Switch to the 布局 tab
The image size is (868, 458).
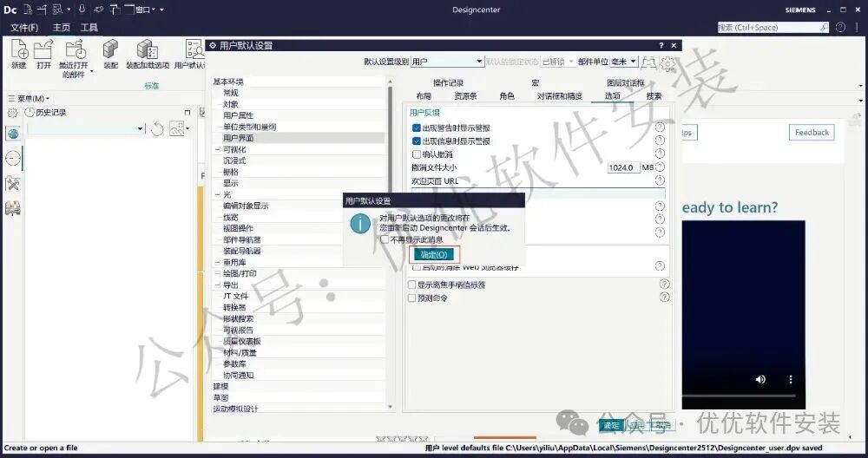point(424,96)
